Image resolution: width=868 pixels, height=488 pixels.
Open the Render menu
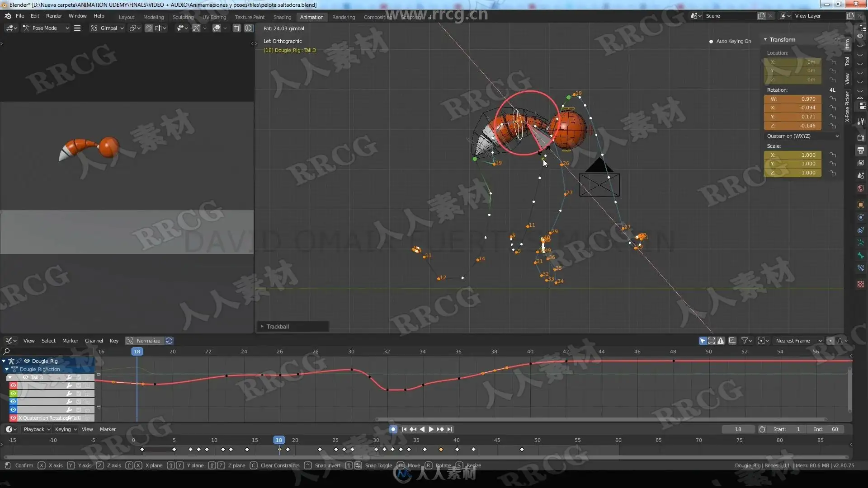tap(54, 16)
